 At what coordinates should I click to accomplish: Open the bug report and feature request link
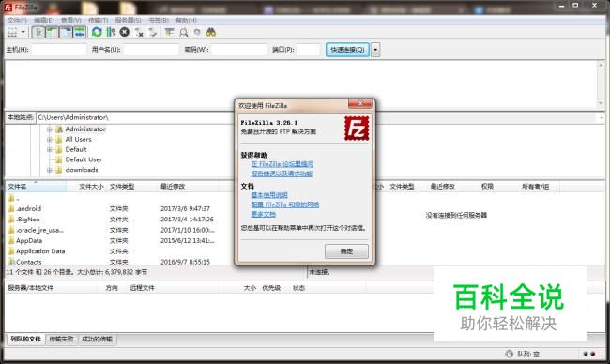pos(282,174)
